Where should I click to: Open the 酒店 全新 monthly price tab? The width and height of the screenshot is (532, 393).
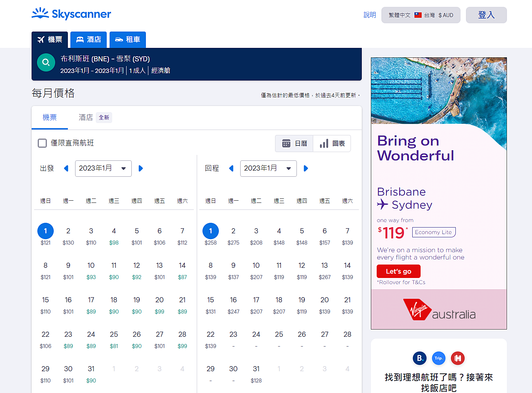pos(95,118)
